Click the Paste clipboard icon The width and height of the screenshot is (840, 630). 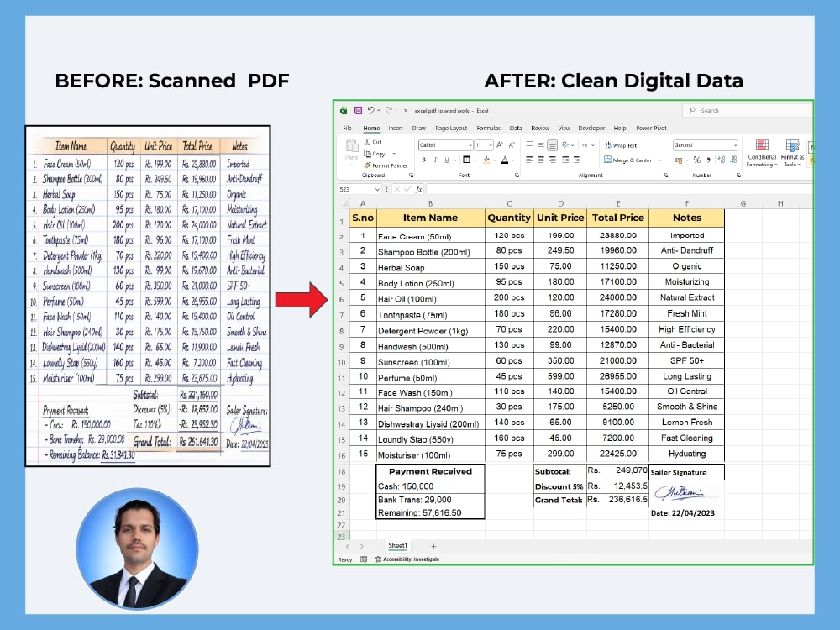pyautogui.click(x=351, y=145)
